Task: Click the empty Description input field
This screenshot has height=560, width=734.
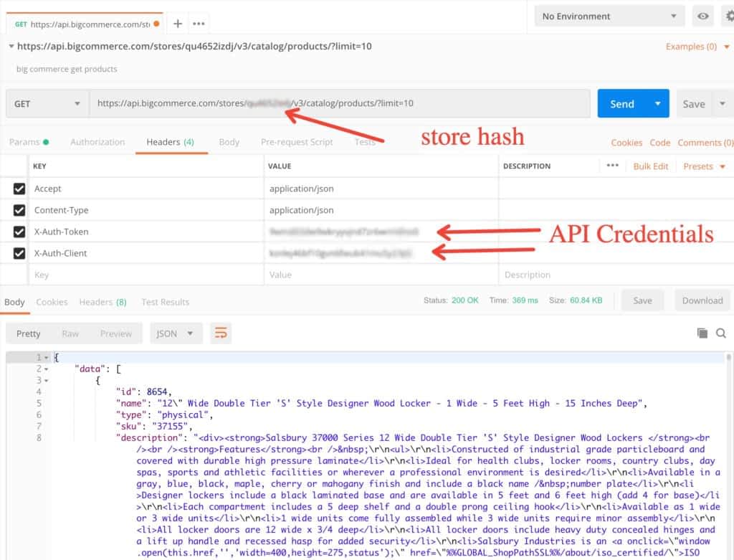Action: coord(616,275)
